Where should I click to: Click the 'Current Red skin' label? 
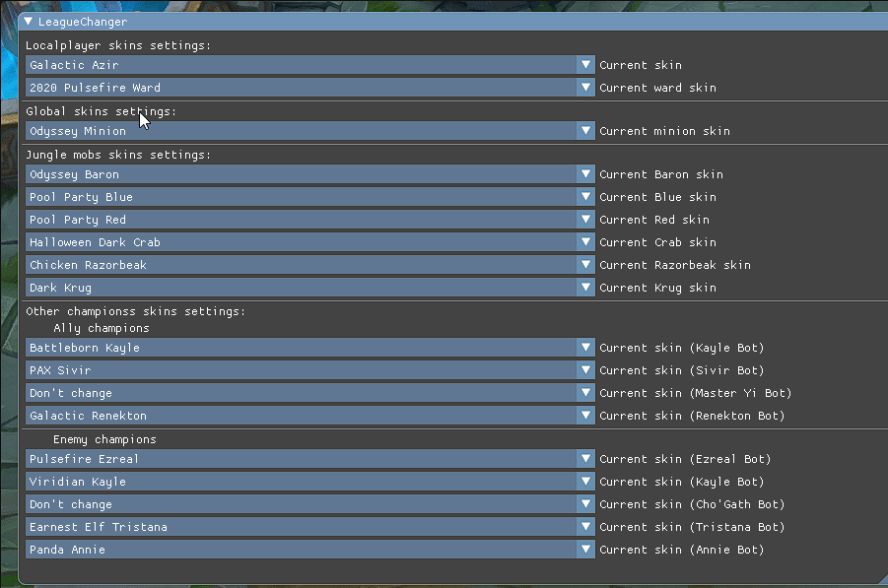[x=654, y=220]
